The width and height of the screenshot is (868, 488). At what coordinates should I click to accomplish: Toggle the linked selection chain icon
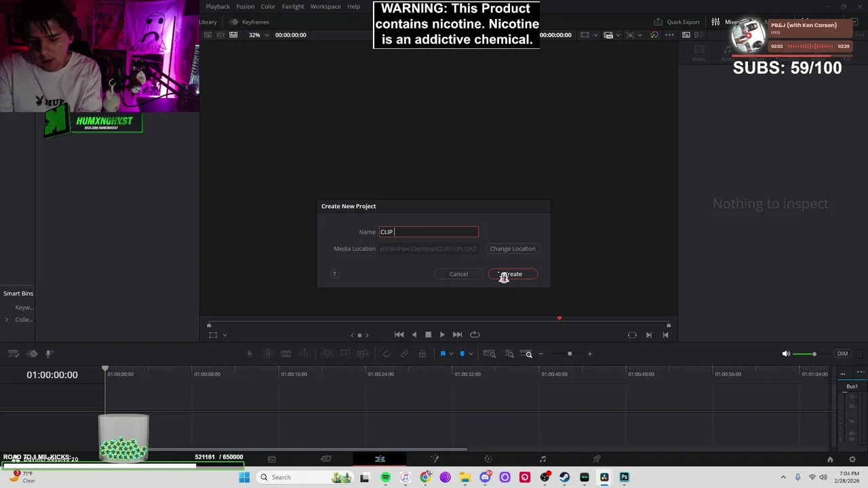pos(404,354)
